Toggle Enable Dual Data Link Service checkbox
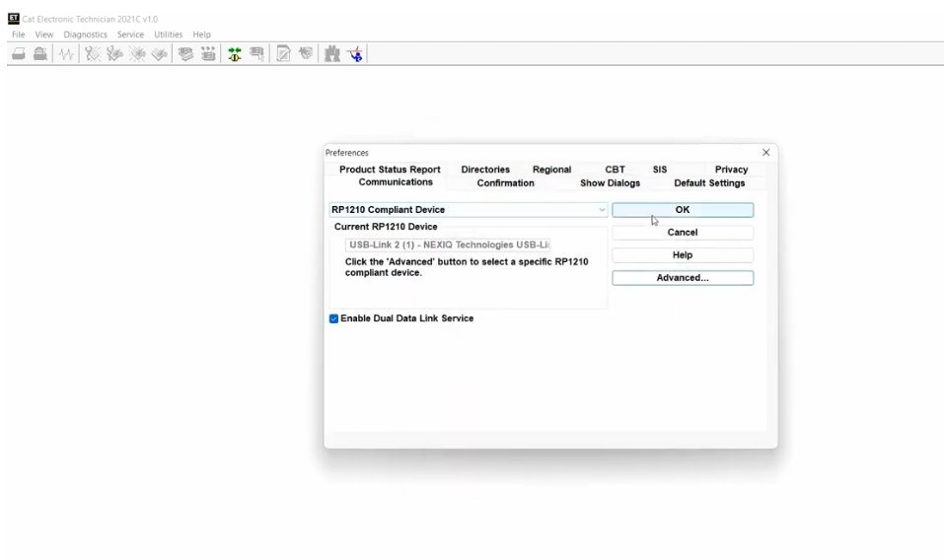This screenshot has width=944, height=560. [x=333, y=318]
